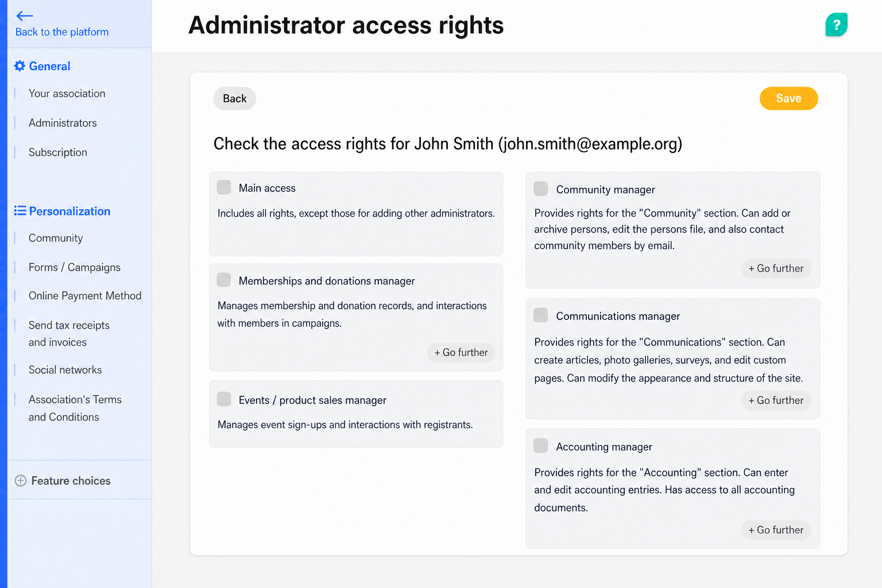The image size is (882, 588).
Task: Expand Go further under Accounting manager
Action: (x=776, y=530)
